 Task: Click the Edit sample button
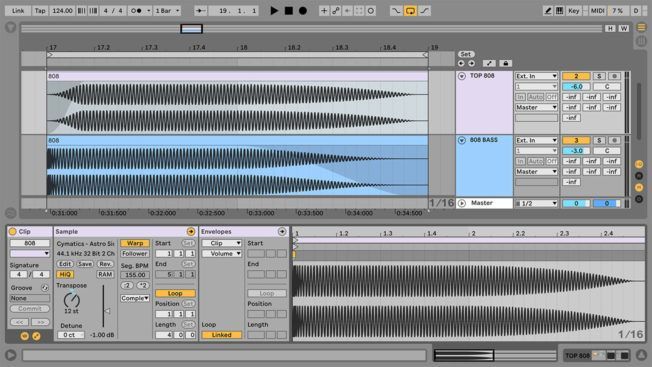coord(64,264)
